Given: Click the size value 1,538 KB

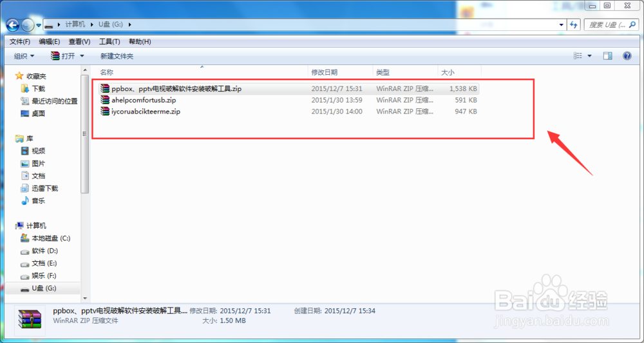Looking at the screenshot, I should pyautogui.click(x=463, y=88).
